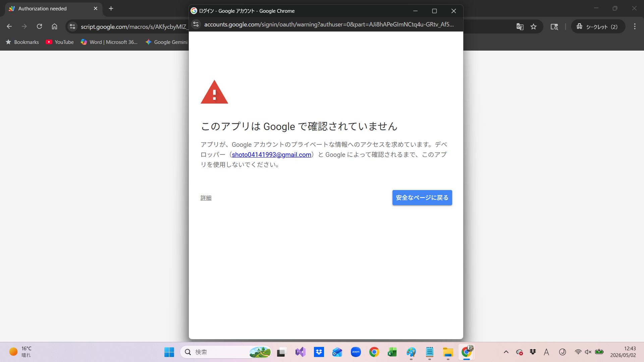This screenshot has width=644, height=362.
Task: Open Zoom from the taskbar
Action: [x=356, y=352]
